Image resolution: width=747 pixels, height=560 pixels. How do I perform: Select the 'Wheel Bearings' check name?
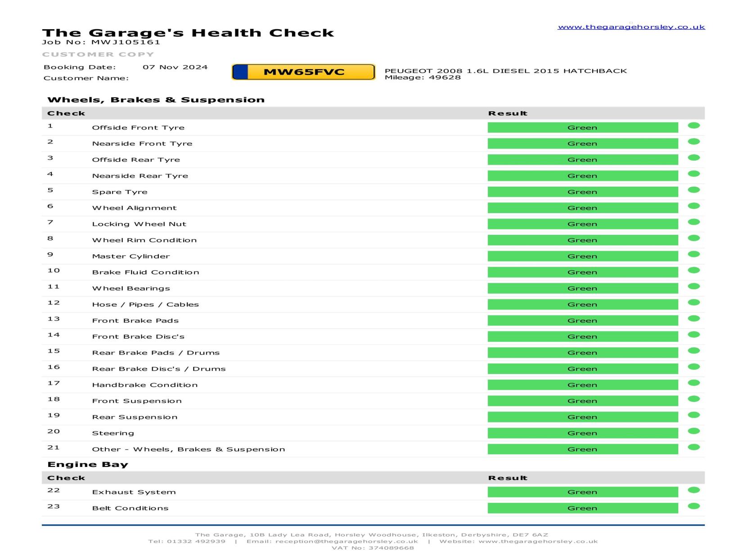click(x=131, y=289)
